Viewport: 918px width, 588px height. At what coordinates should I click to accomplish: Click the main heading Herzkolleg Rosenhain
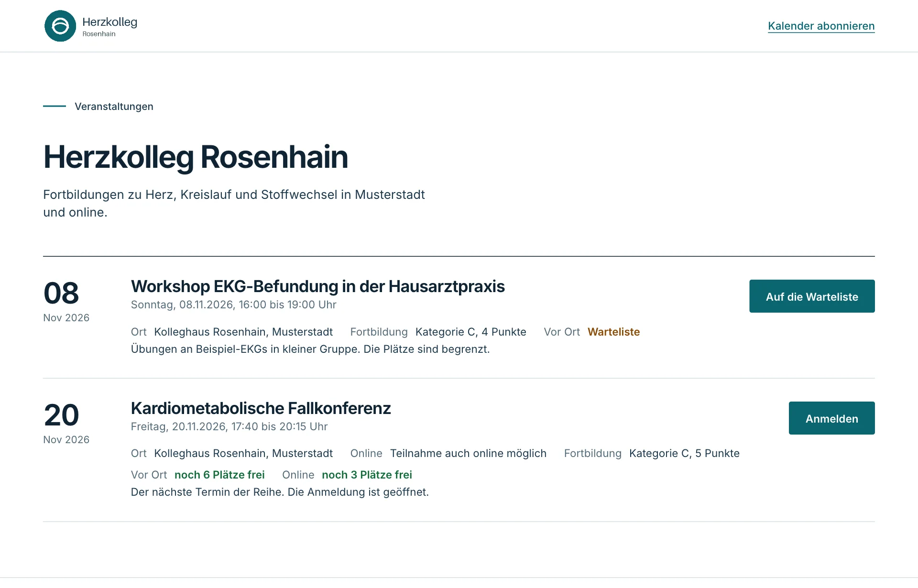[196, 157]
